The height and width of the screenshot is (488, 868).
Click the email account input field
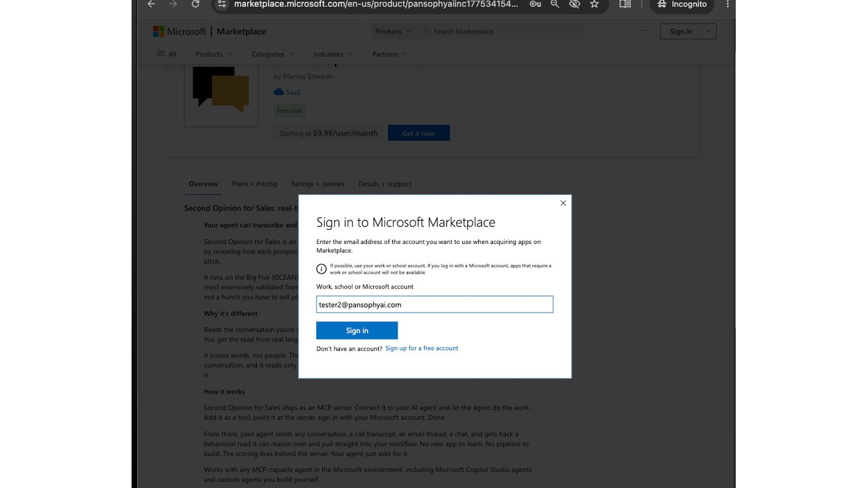point(435,305)
